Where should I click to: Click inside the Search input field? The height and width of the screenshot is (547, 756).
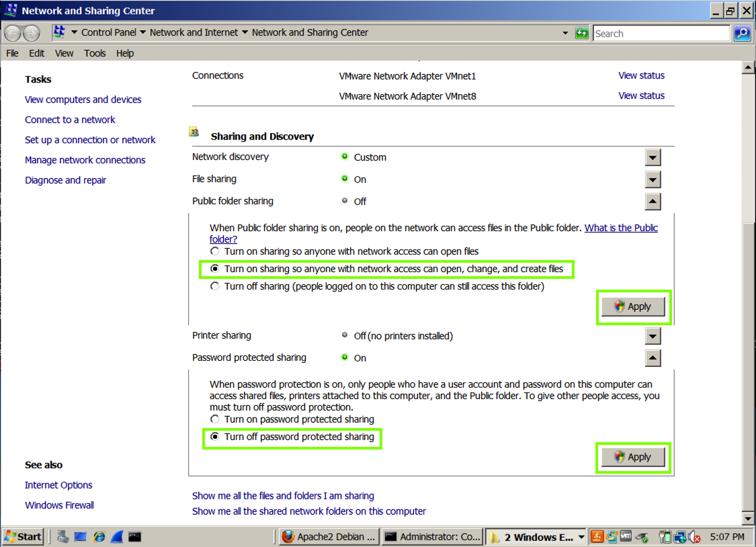(x=661, y=33)
